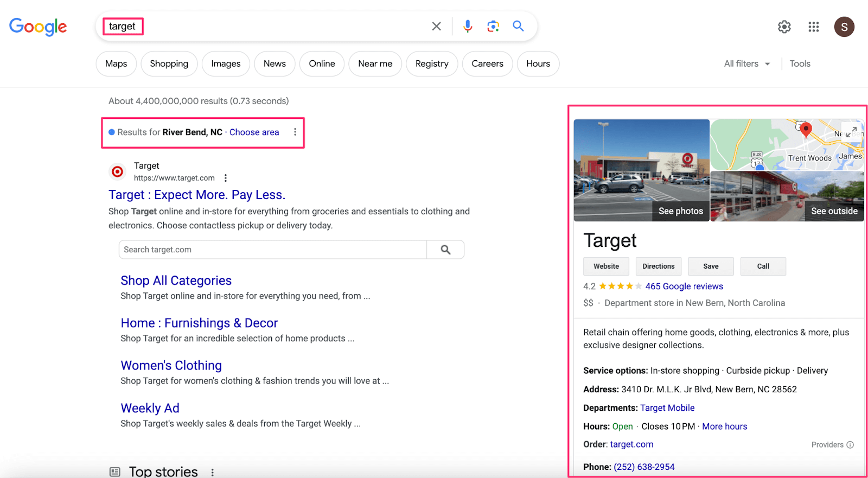The image size is (868, 478).
Task: Select the Maps filter chip
Action: [116, 63]
